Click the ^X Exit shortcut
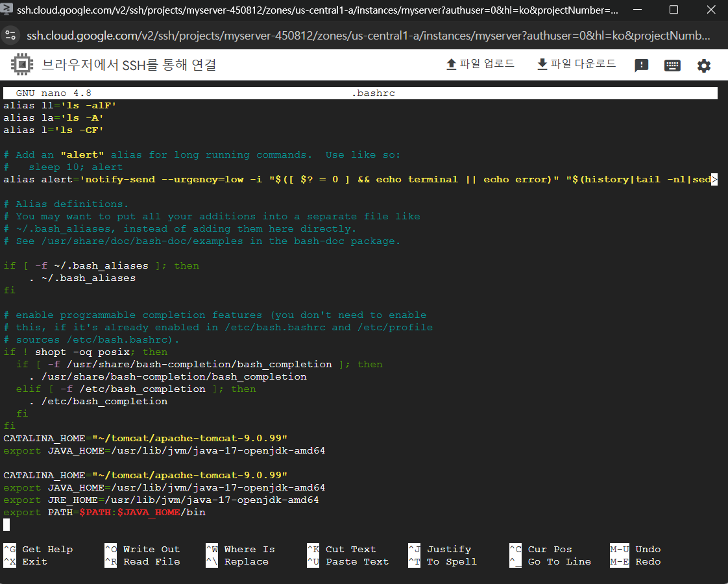The width and height of the screenshot is (728, 584). click(26, 561)
